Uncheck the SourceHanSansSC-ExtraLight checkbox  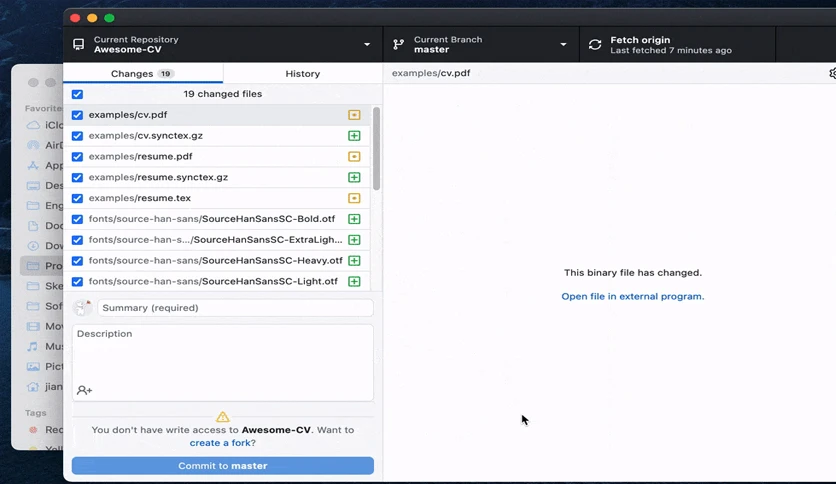click(x=77, y=239)
